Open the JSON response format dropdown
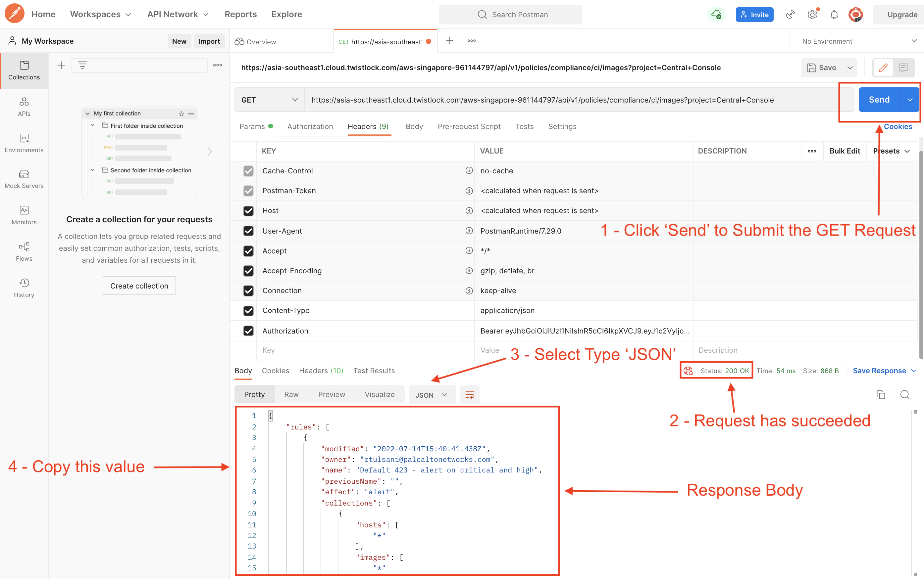 tap(432, 395)
